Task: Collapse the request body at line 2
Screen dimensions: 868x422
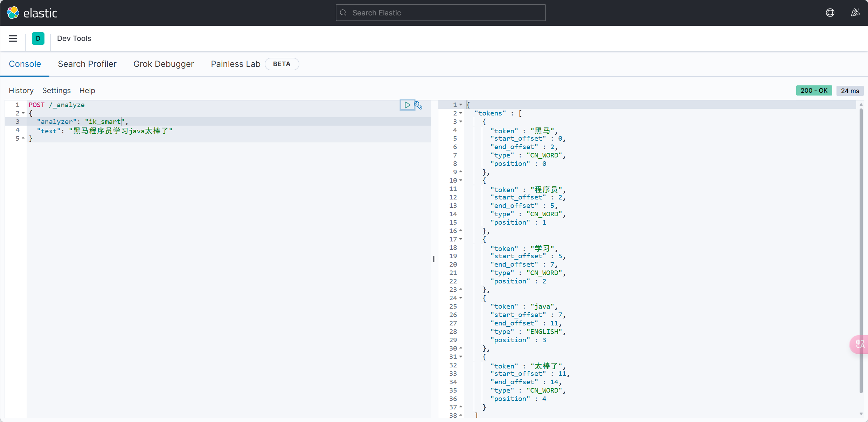Action: 23,113
